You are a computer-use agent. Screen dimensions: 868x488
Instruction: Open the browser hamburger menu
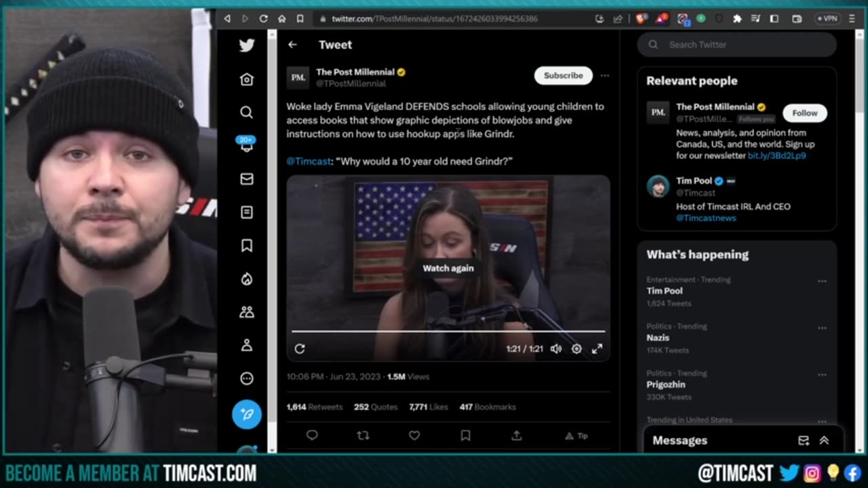[852, 18]
